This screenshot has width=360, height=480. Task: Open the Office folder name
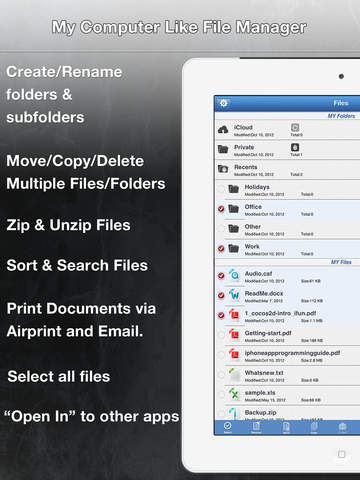point(253,207)
